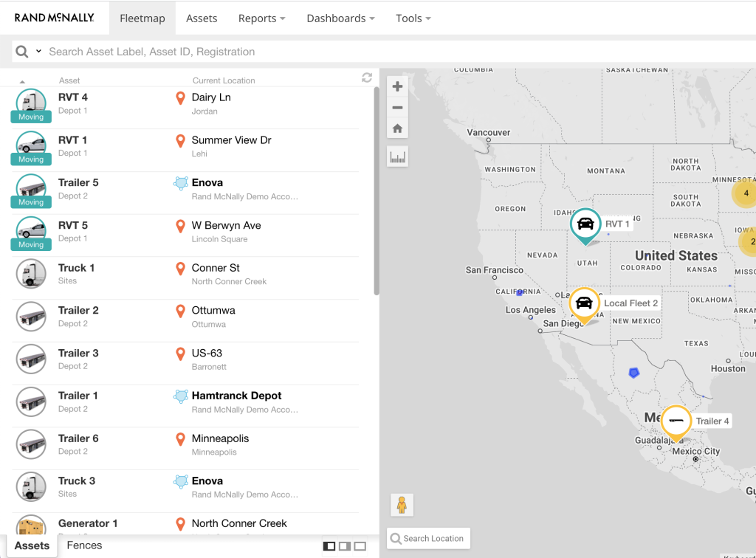Click the Trailer 4 map marker
756x558 pixels.
point(676,424)
